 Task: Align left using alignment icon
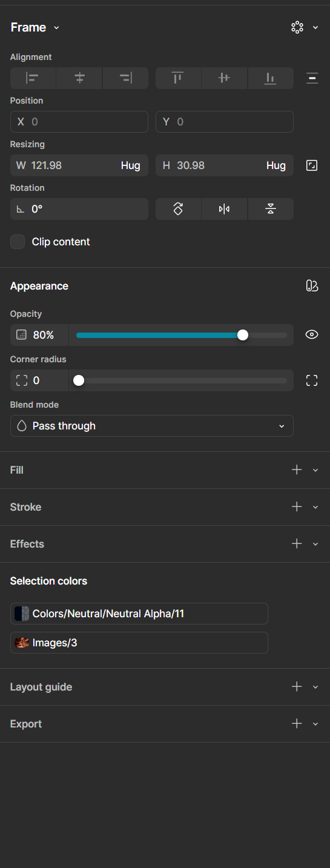pos(33,78)
